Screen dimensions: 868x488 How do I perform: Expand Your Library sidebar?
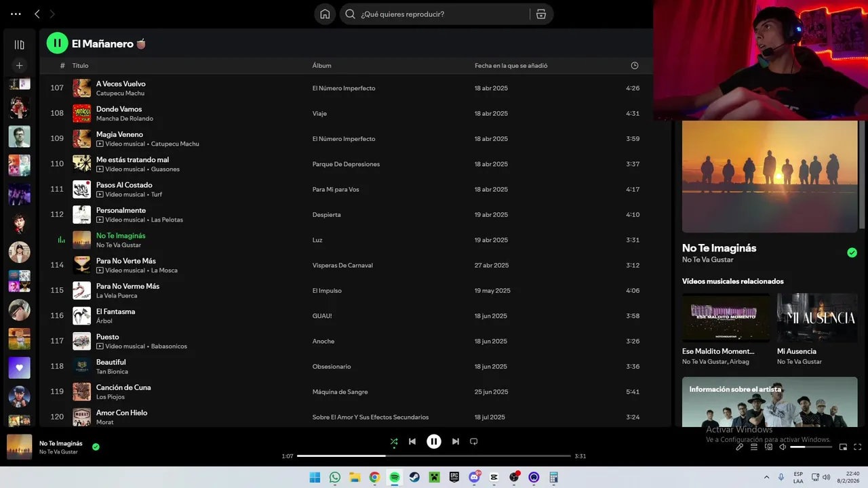pos(19,45)
